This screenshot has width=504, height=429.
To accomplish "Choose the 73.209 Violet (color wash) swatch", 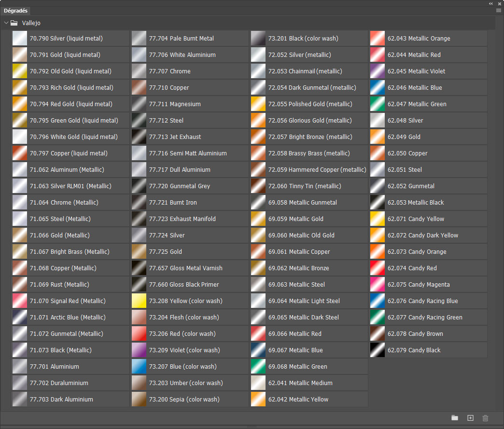I will pos(139,350).
